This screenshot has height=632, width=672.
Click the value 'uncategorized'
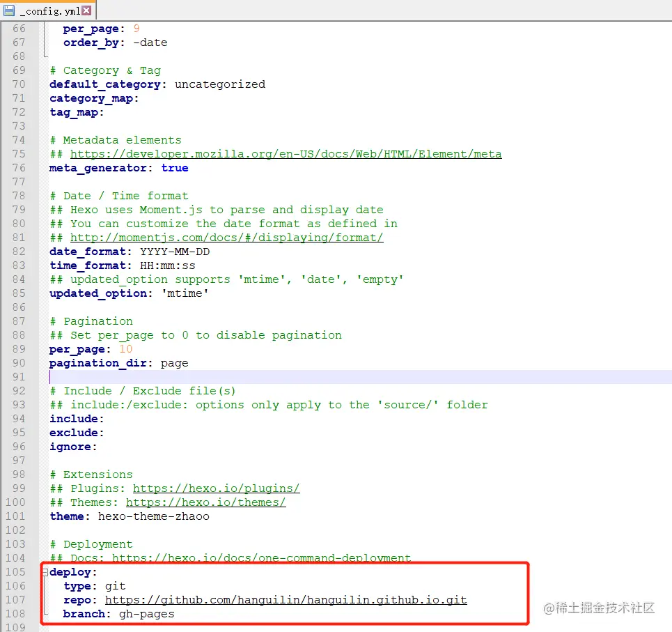pyautogui.click(x=220, y=84)
